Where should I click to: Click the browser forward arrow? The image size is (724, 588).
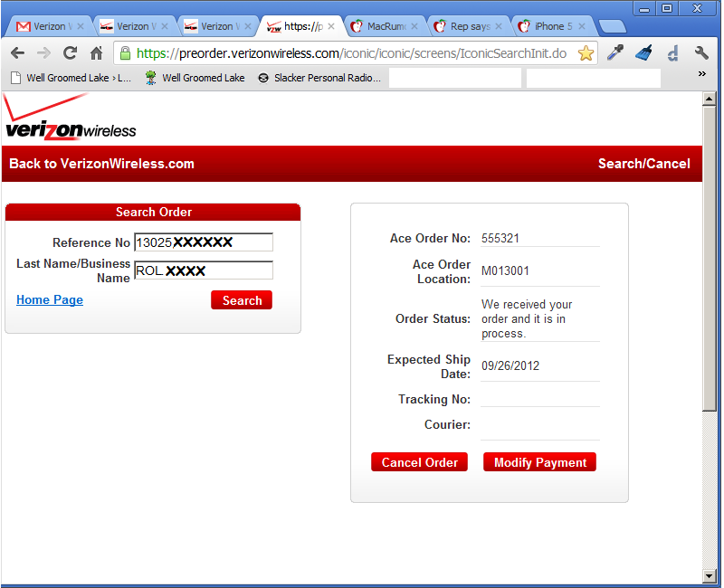[43, 53]
